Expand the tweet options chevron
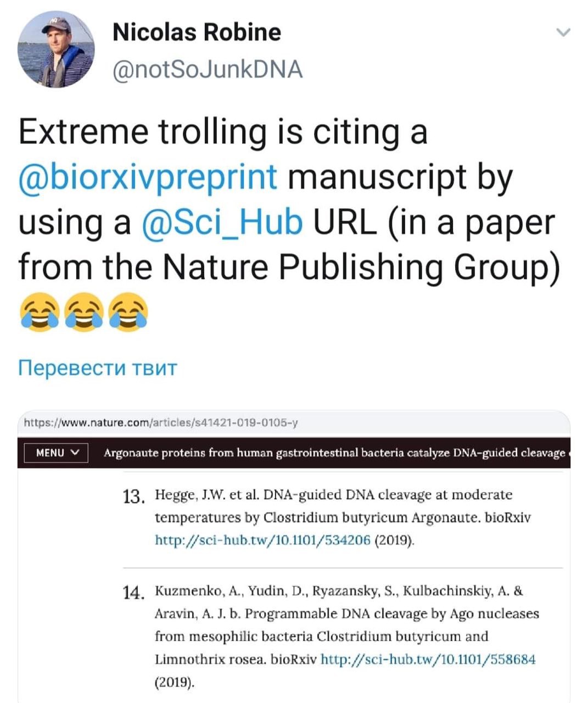This screenshot has width=588, height=703. (563, 32)
